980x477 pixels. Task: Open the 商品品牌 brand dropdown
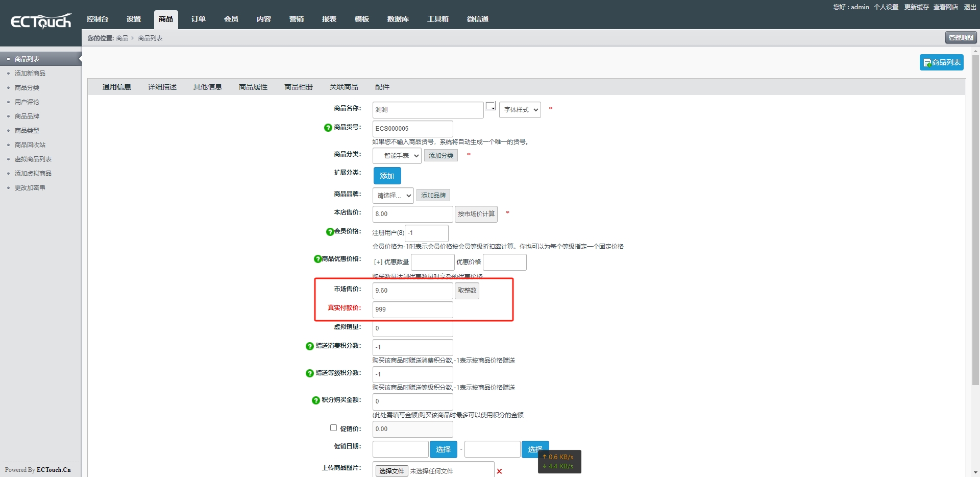(392, 195)
